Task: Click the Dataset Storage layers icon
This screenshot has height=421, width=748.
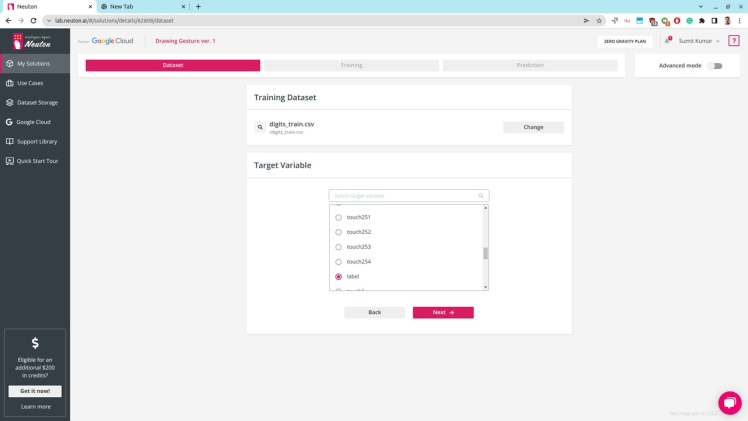Action: pos(10,103)
